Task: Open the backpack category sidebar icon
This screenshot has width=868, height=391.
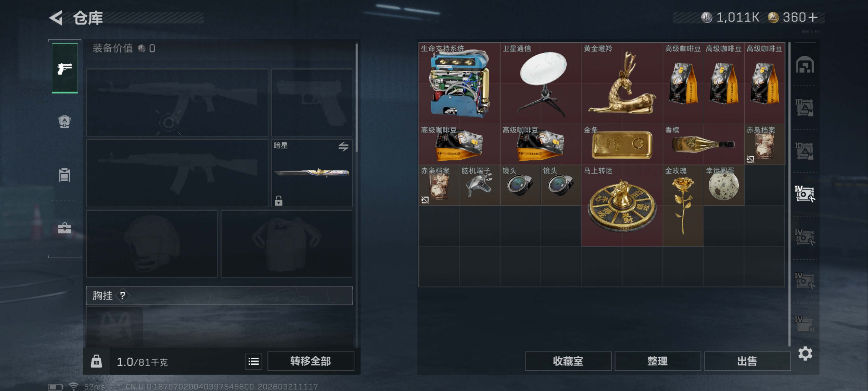Action: pos(64,122)
